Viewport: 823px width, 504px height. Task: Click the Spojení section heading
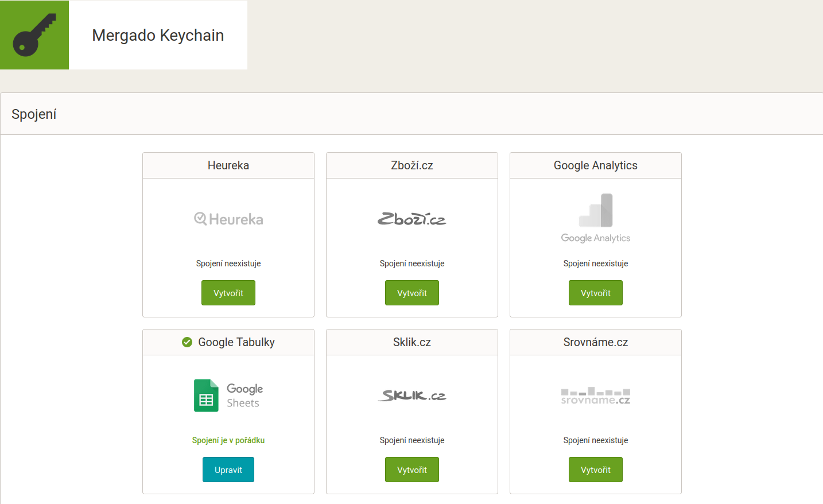pyautogui.click(x=34, y=114)
